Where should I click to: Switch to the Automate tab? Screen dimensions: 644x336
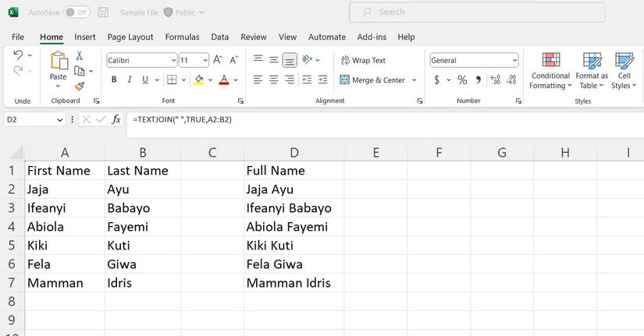(327, 37)
